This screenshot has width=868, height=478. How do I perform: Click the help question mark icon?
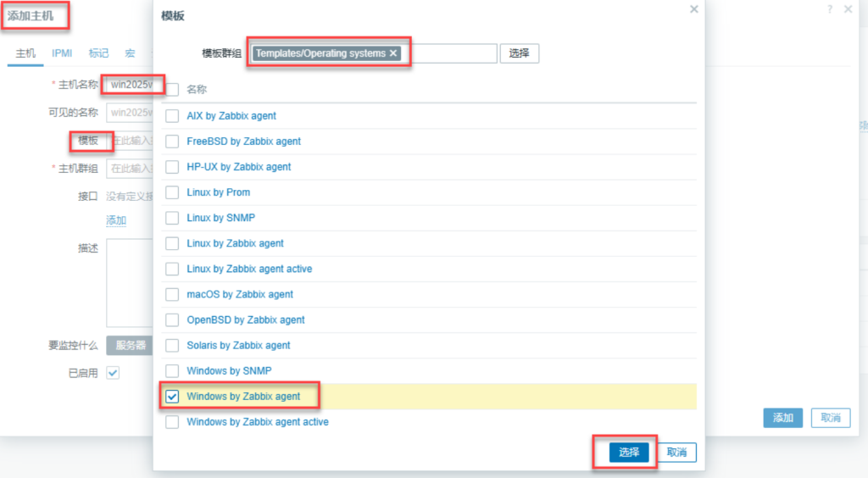[830, 8]
